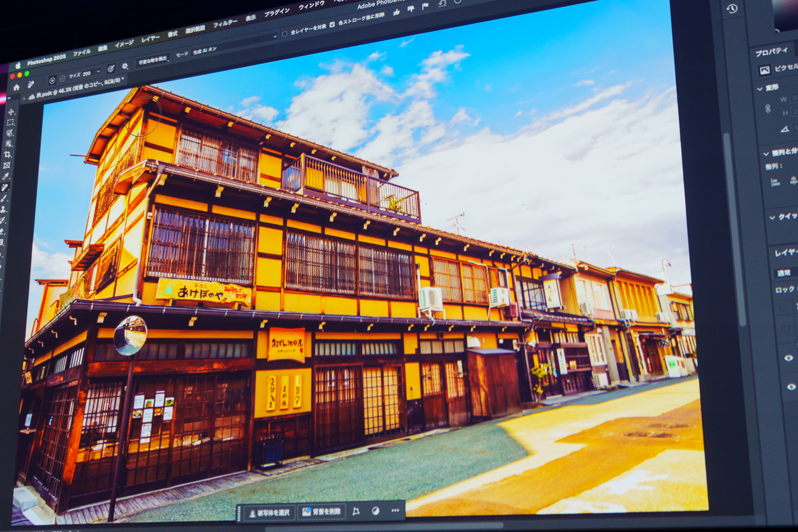Click the 不要な物を検出 button
798x532 pixels.
point(153,60)
